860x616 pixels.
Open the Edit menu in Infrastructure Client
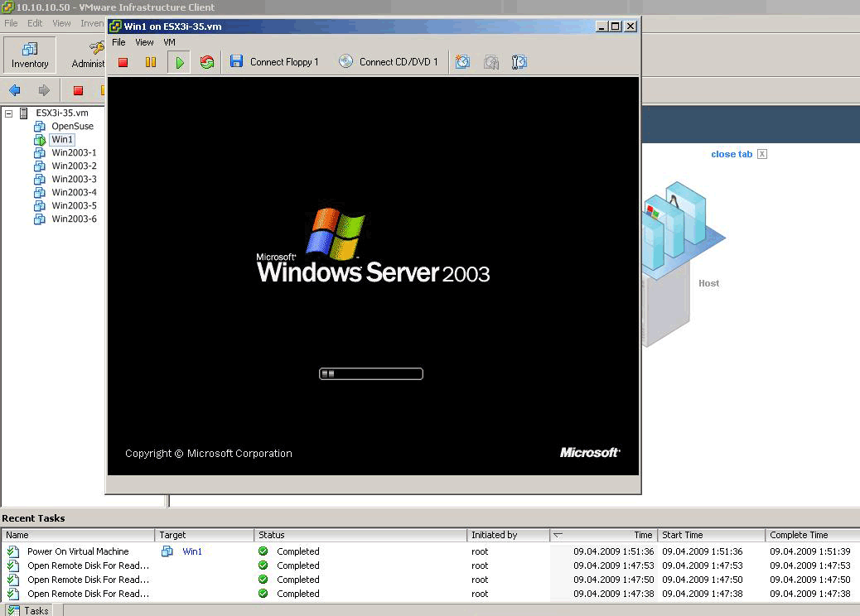(x=35, y=23)
